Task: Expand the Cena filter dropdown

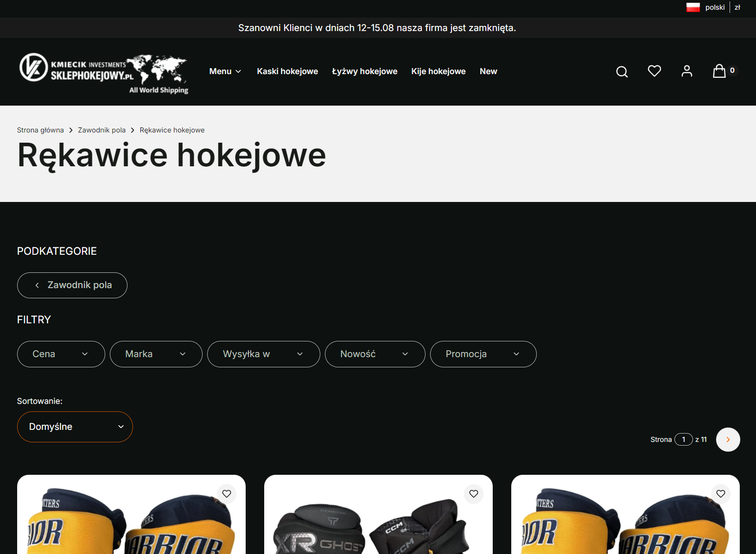Action: [61, 354]
